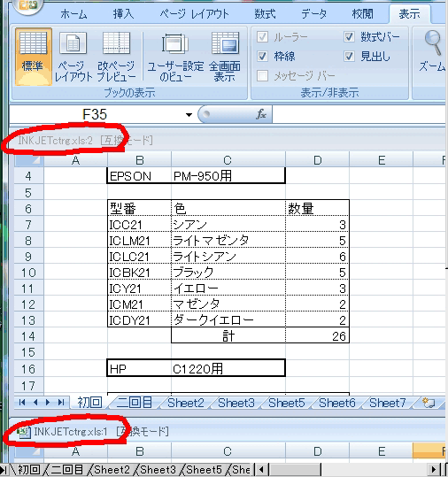Open 改ページプレビュー page break preview
This screenshot has height=477, width=448.
(x=116, y=56)
